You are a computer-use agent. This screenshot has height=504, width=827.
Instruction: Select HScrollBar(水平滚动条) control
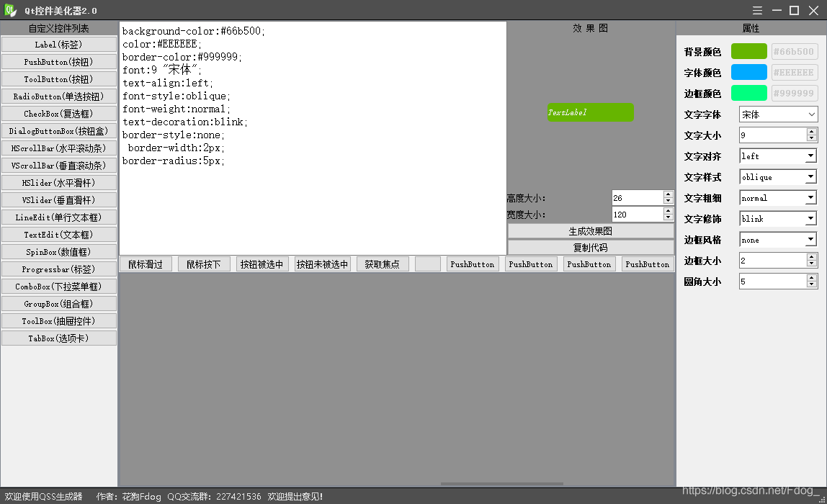click(x=58, y=148)
